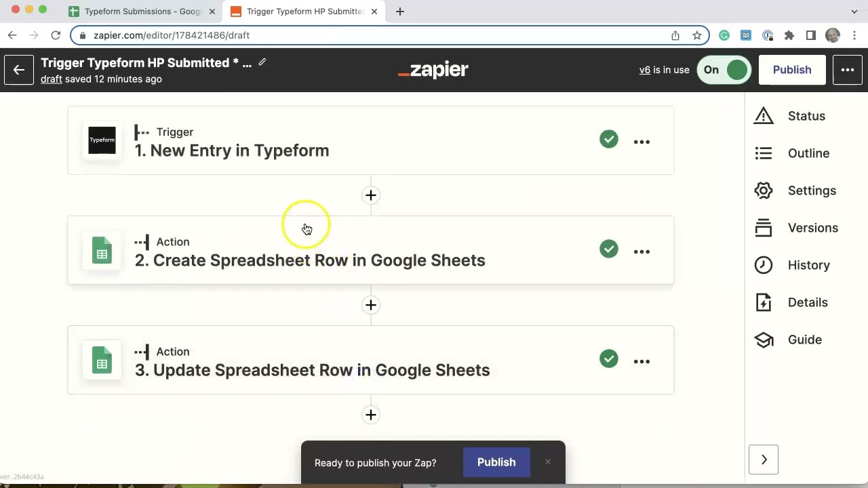
Task: Open a new browser tab
Action: (x=400, y=12)
